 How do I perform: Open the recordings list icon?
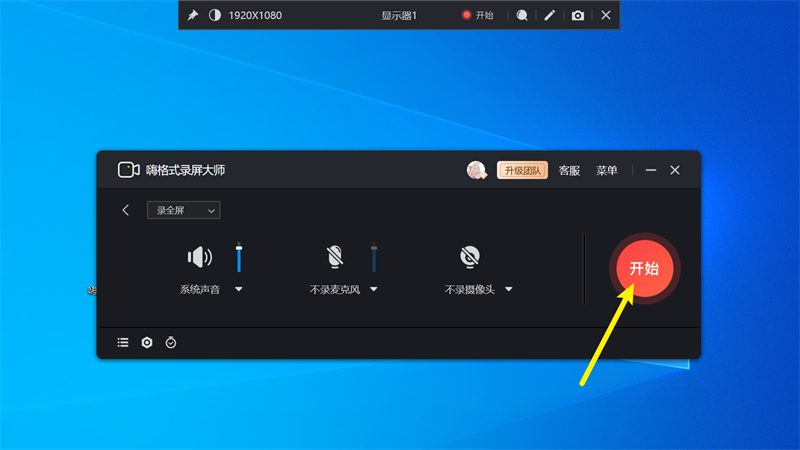point(123,342)
